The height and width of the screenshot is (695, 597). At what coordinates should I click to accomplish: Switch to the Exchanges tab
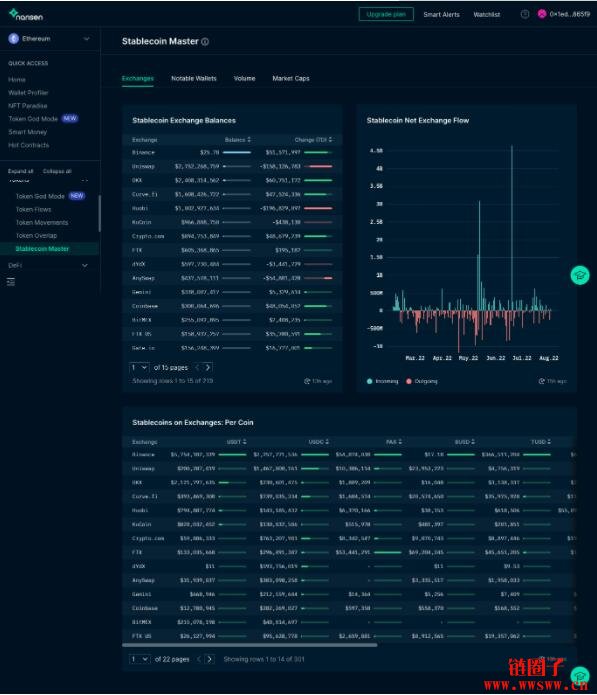point(137,78)
